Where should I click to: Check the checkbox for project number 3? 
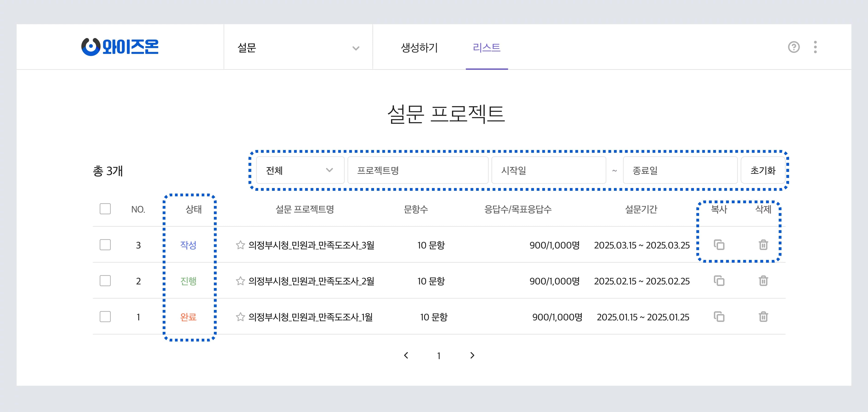[105, 245]
